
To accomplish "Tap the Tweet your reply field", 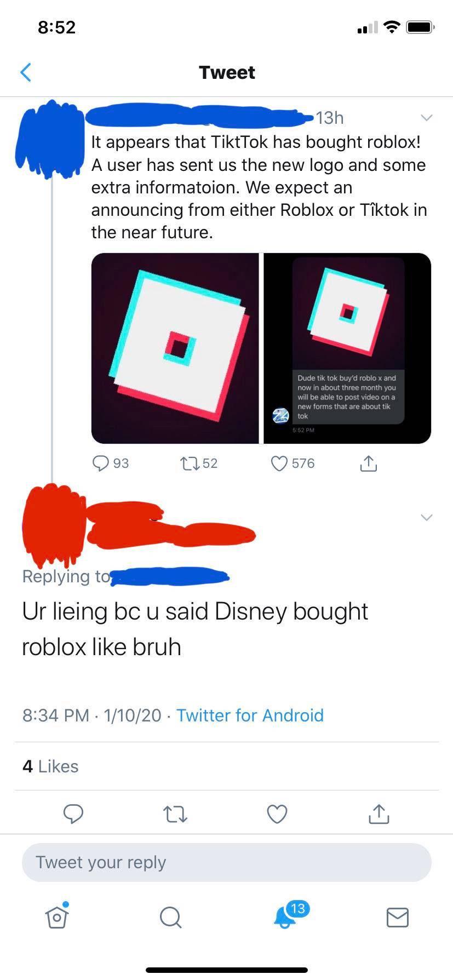I will tap(227, 862).
